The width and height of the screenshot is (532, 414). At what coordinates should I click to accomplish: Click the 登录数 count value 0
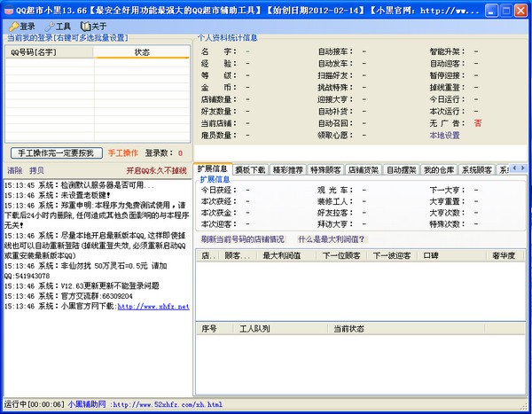click(180, 153)
